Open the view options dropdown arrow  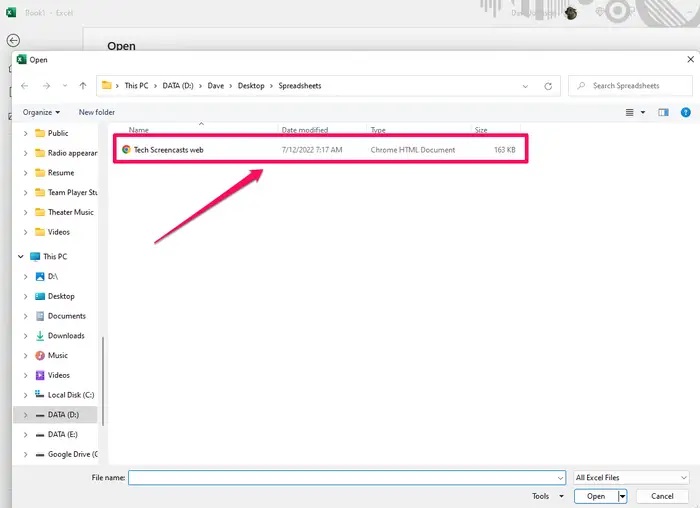(x=643, y=112)
